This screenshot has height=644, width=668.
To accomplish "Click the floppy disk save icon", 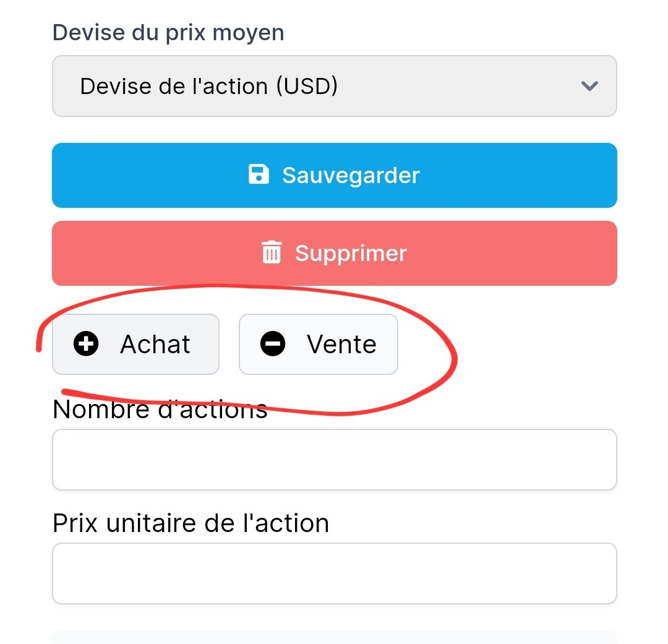I will 259,175.
